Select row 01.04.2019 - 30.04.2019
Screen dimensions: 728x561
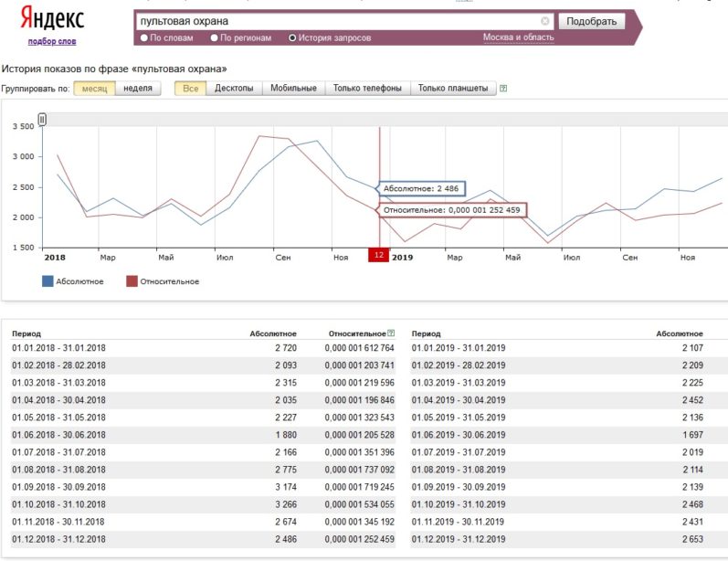[569, 400]
